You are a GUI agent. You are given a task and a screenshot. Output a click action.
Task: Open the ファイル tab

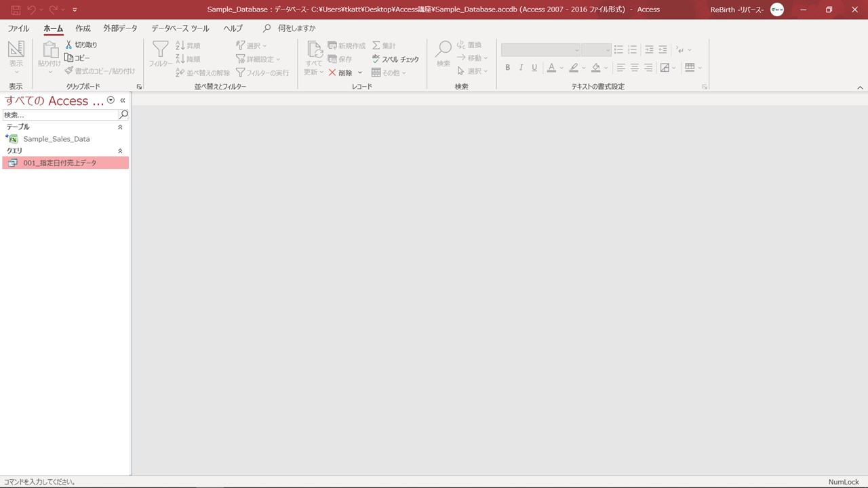click(x=18, y=28)
